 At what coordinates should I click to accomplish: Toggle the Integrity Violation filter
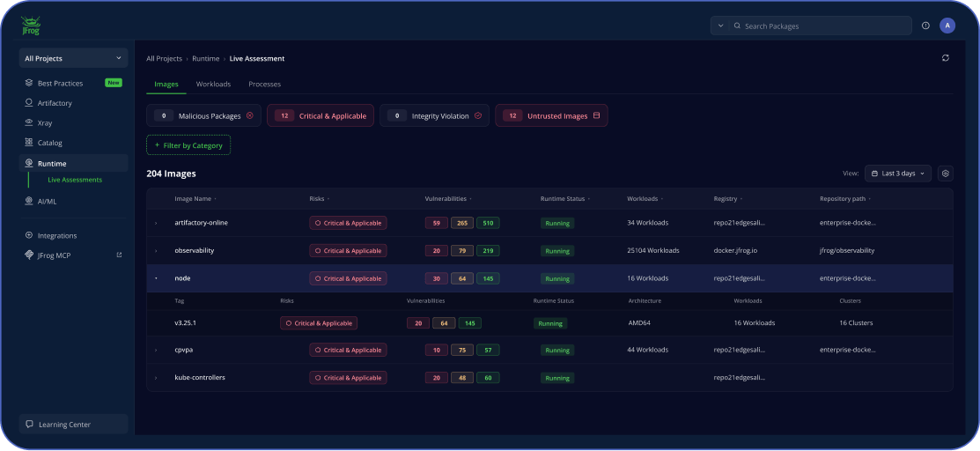[434, 115]
